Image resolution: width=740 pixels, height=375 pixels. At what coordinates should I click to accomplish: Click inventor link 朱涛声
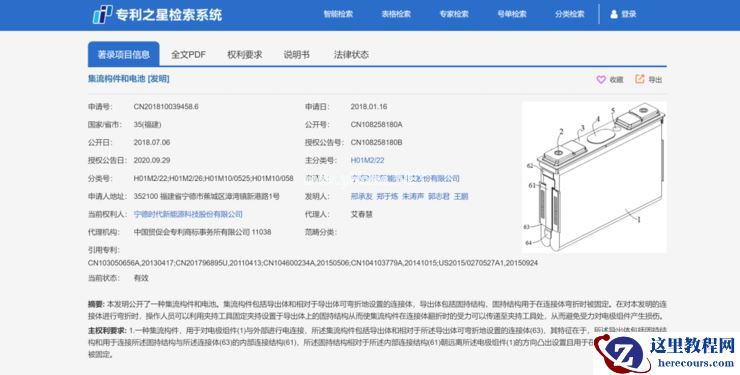click(x=413, y=196)
